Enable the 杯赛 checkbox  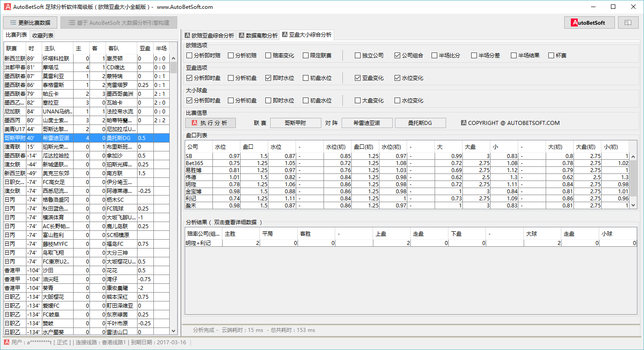[x=558, y=56]
